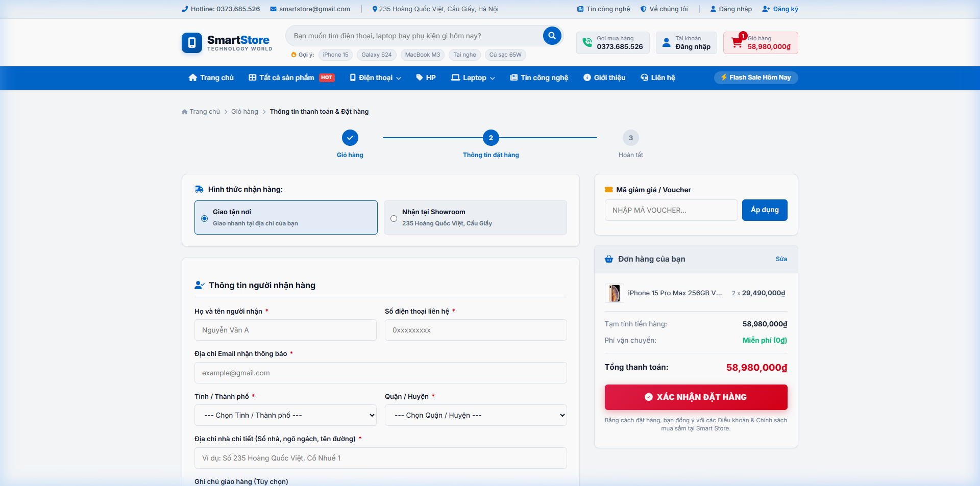Click the info icon in Giới thiệu menu

(x=587, y=78)
